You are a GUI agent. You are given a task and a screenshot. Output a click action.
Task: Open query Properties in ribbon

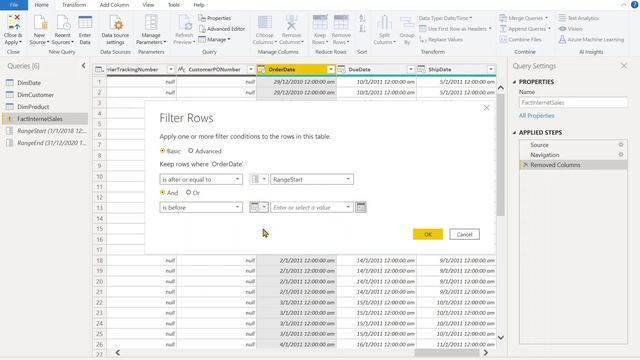pos(215,18)
